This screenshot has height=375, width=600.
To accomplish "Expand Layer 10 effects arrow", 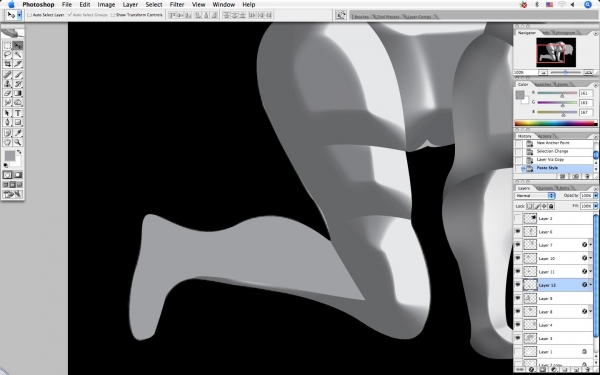I will point(591,258).
